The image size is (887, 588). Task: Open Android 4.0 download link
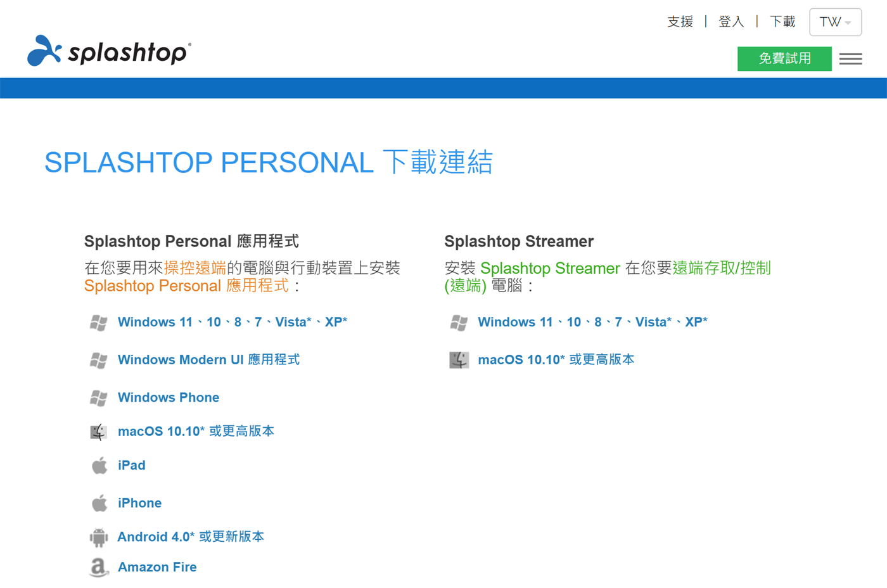(191, 537)
